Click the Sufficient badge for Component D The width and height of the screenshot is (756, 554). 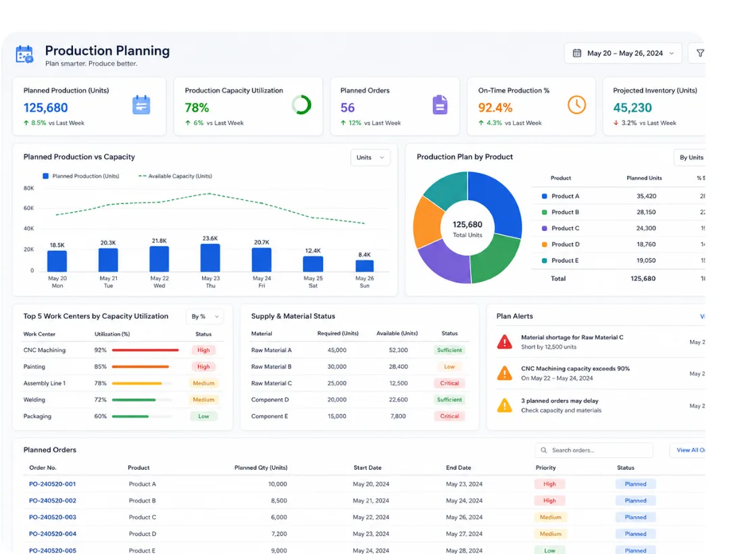click(449, 400)
